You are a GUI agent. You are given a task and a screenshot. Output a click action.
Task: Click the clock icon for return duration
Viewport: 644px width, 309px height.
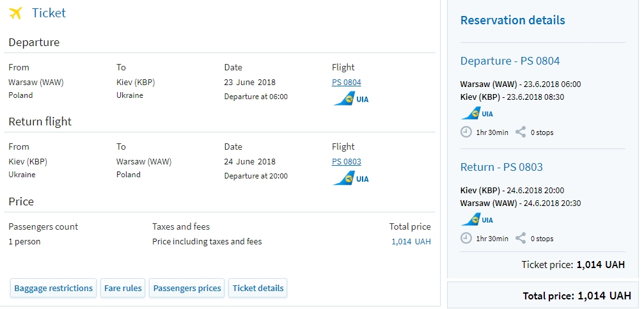(x=466, y=239)
